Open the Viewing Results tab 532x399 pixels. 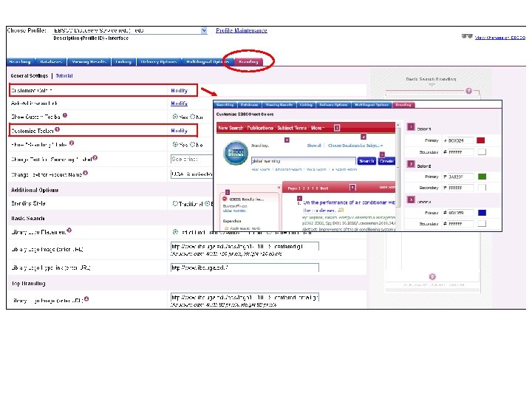(89, 61)
